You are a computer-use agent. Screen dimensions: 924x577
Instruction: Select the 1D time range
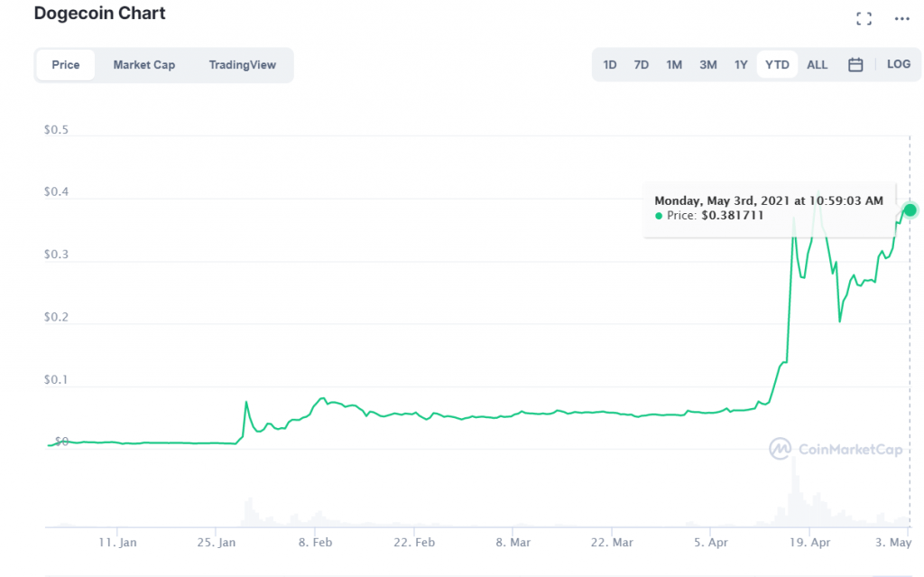(610, 65)
